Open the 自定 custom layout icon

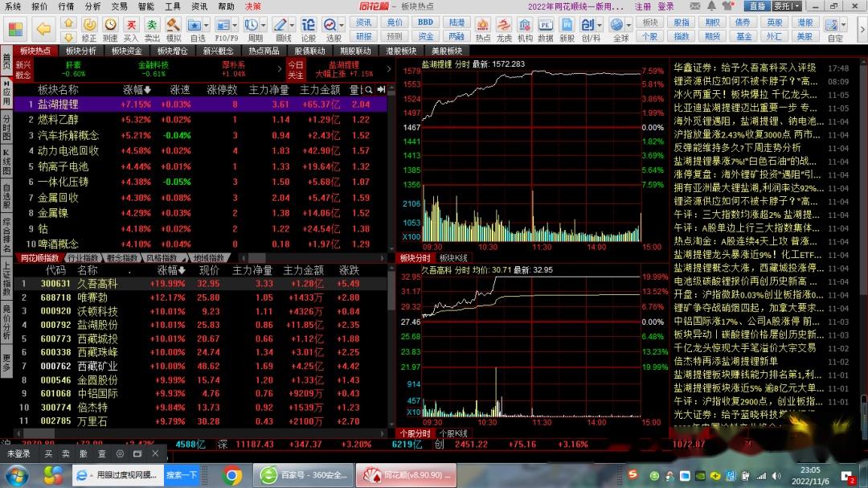[832, 30]
